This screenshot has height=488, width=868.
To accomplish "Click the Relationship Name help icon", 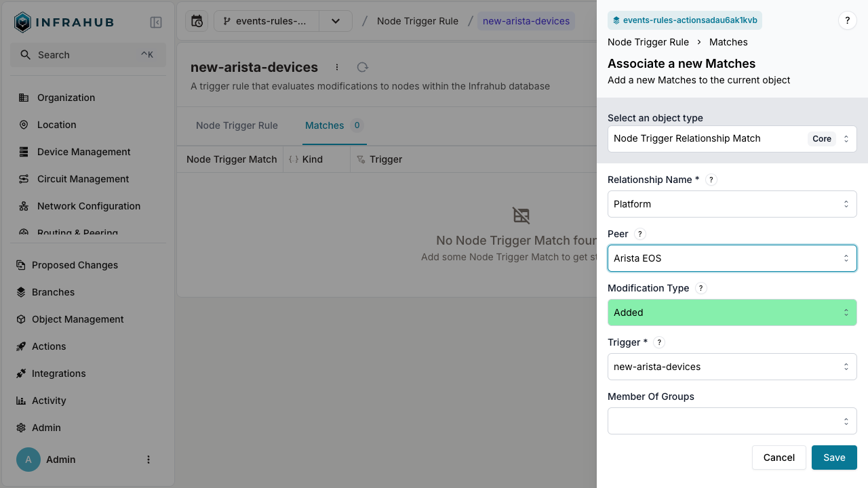I will click(x=711, y=180).
